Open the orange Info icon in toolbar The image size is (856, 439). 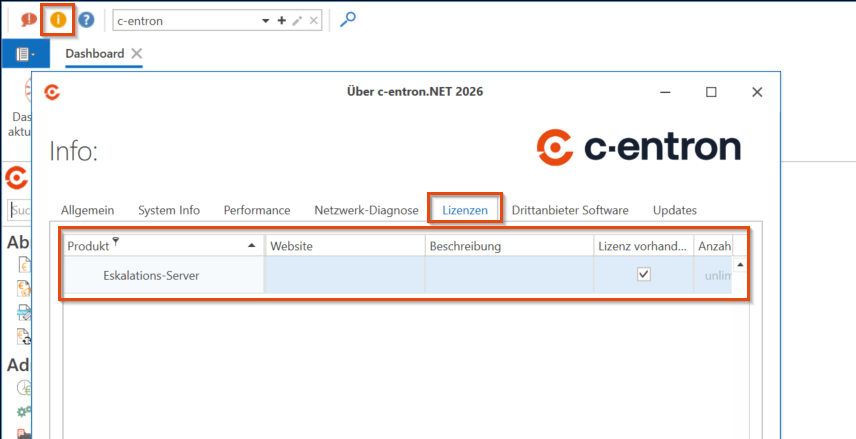(58, 20)
